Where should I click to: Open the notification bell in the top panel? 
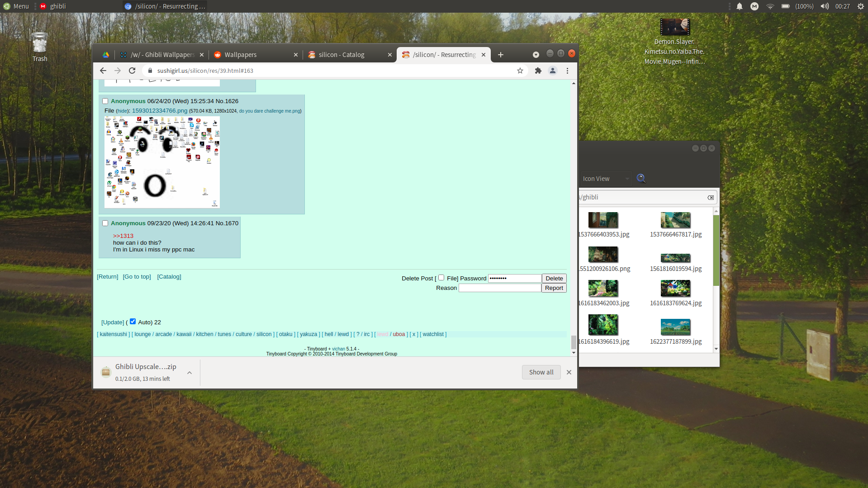tap(740, 6)
